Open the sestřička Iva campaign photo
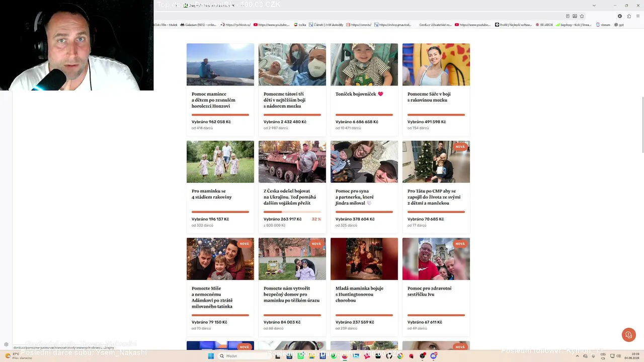 pyautogui.click(x=436, y=259)
